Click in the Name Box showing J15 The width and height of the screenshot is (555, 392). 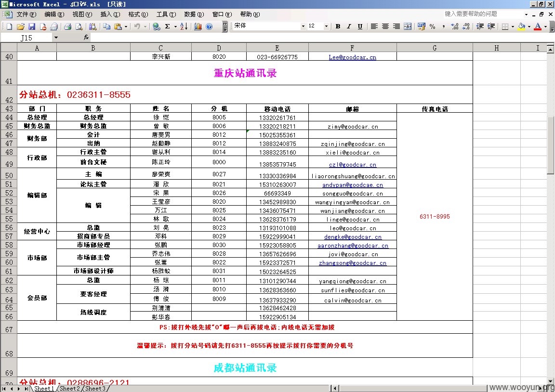[x=26, y=38]
